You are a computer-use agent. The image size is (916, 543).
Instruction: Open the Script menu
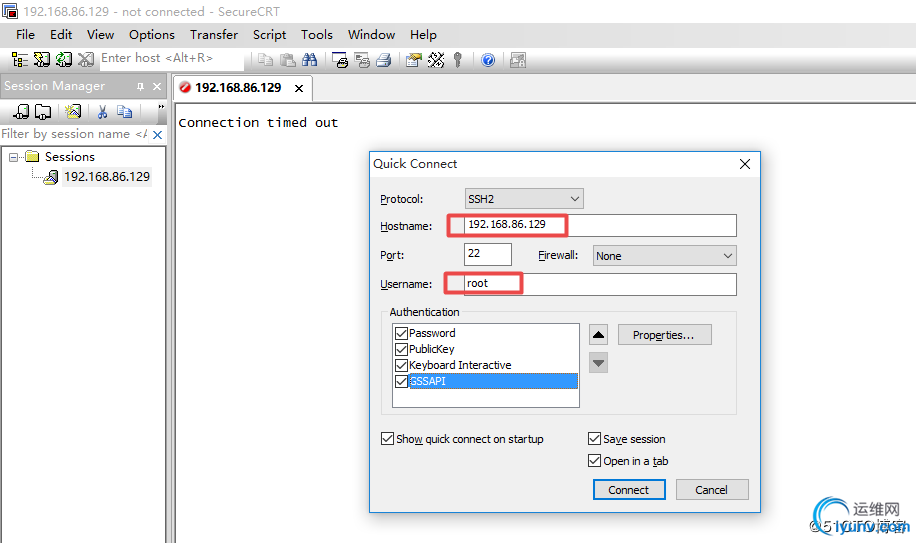[269, 34]
